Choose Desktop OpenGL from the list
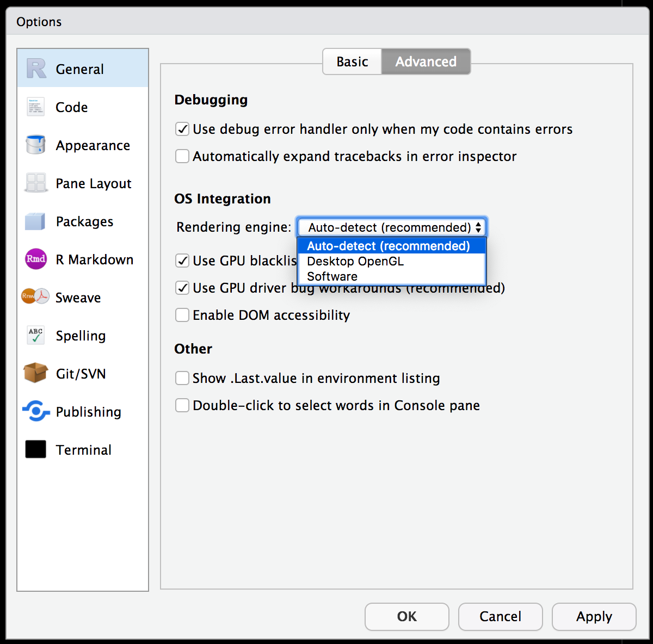Viewport: 653px width, 644px height. 355,262
